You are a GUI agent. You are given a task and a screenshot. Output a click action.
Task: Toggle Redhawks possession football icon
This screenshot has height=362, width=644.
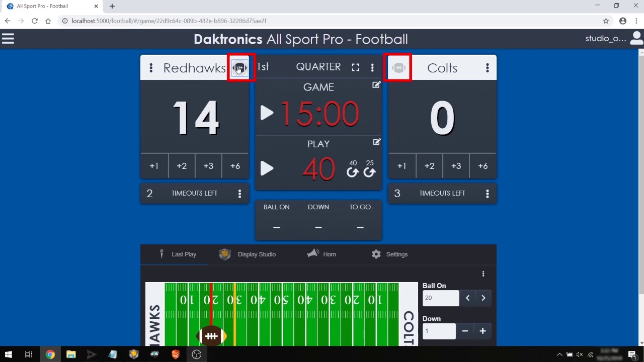pyautogui.click(x=239, y=68)
